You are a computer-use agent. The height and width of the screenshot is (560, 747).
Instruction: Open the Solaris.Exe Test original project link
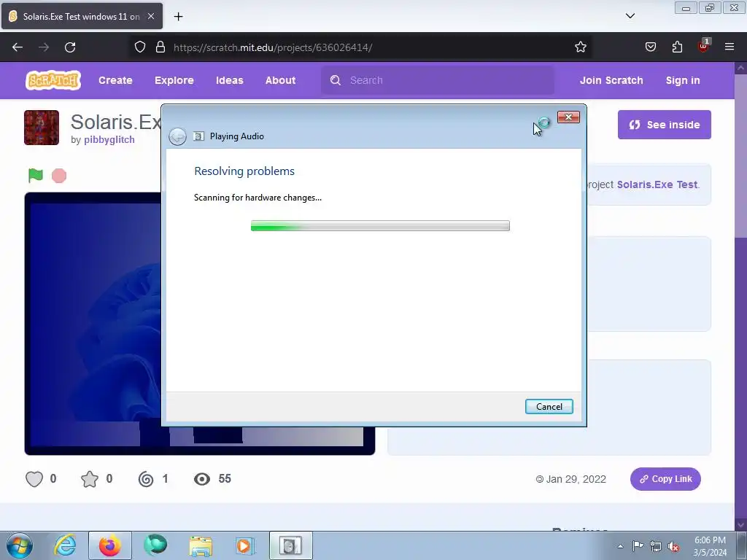[x=657, y=184]
